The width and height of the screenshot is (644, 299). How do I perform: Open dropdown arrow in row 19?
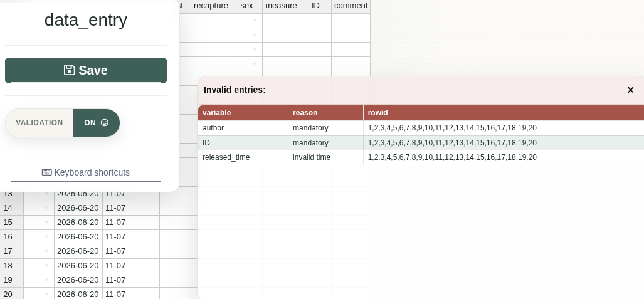(x=46, y=280)
